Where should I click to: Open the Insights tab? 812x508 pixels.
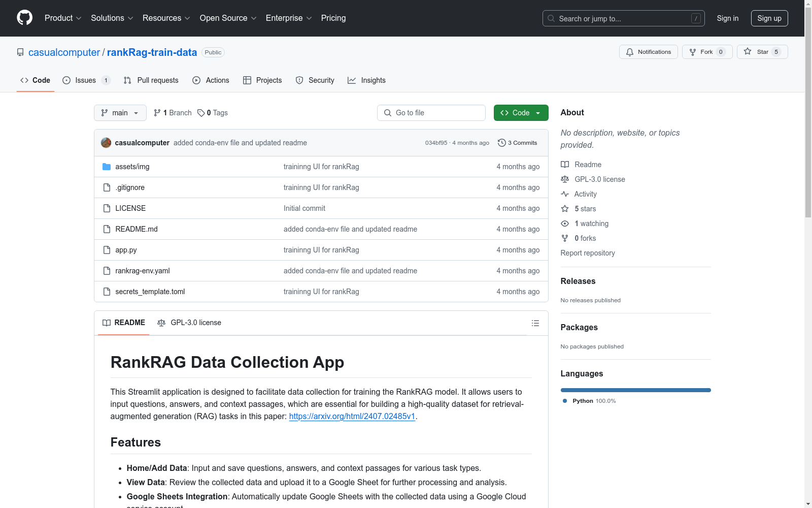pos(367,80)
